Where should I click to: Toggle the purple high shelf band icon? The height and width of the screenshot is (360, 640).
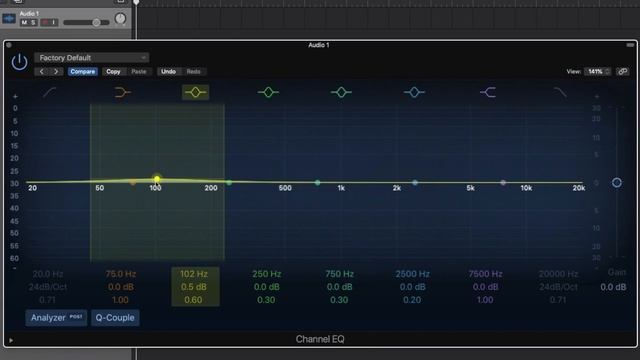tap(488, 93)
